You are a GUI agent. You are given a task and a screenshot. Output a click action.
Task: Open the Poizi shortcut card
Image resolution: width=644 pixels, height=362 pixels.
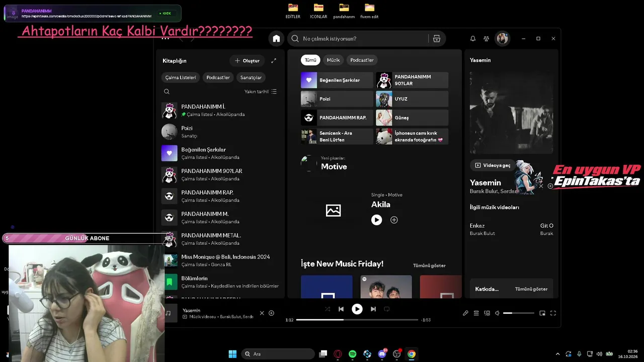coord(337,99)
